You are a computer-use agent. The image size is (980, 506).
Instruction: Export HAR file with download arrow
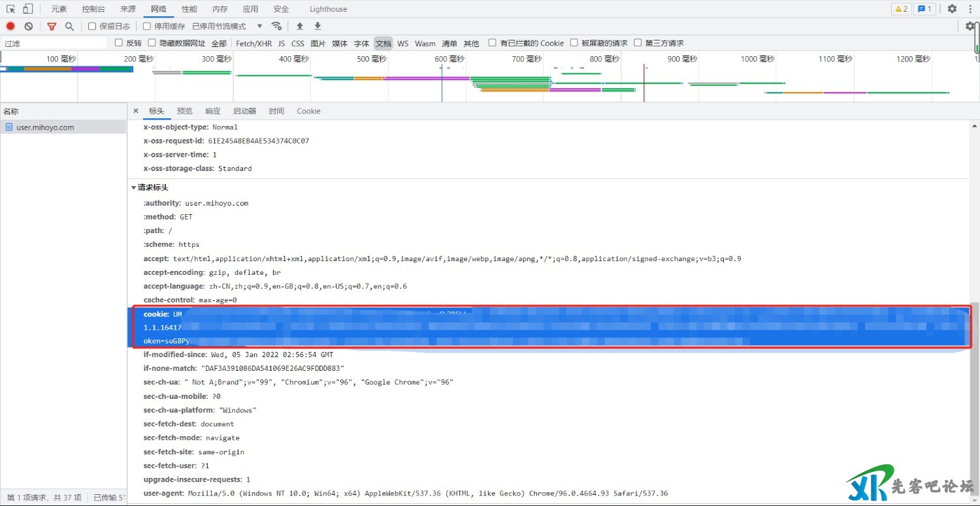(x=318, y=26)
